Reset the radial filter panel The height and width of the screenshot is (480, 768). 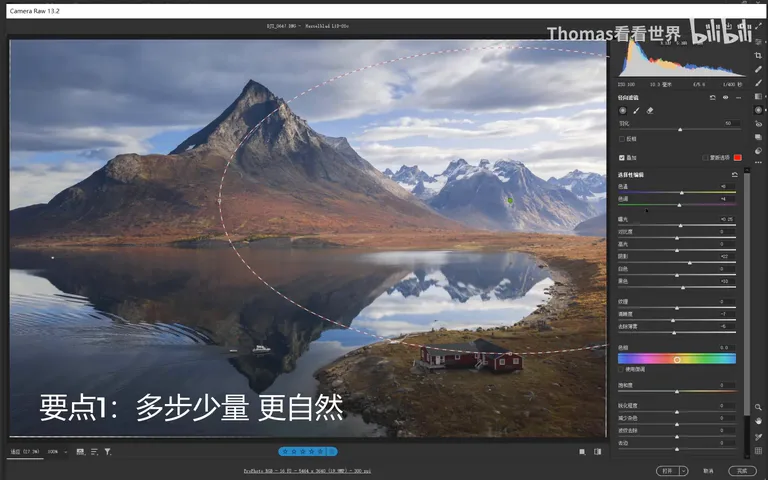coord(713,97)
